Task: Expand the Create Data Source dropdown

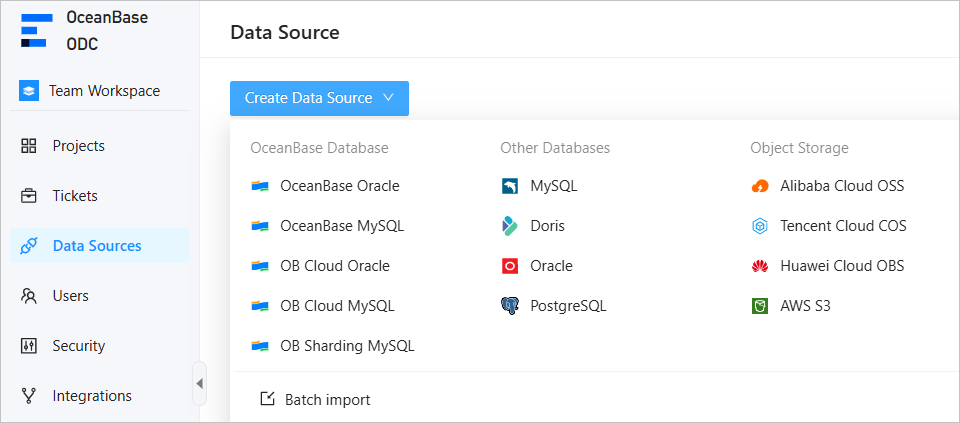Action: coord(319,98)
